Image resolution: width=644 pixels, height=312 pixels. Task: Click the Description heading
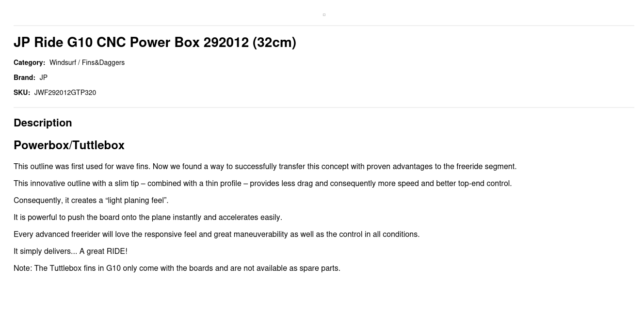click(x=43, y=123)
